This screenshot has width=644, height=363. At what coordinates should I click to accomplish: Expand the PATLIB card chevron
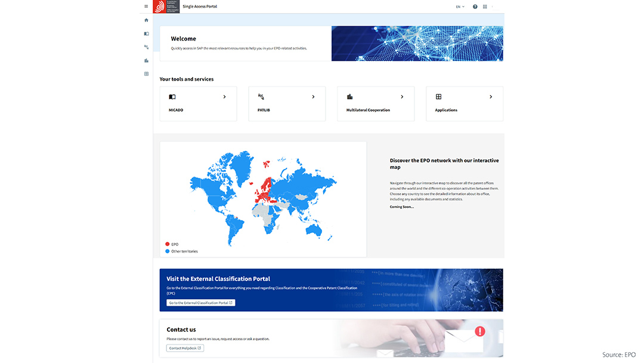(313, 97)
